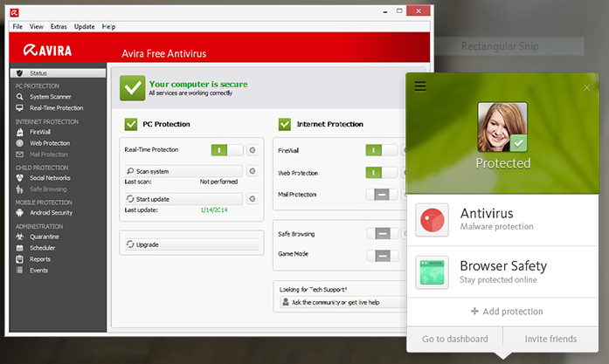Toggle the Web Protection switch
This screenshot has height=364, width=609.
(382, 173)
